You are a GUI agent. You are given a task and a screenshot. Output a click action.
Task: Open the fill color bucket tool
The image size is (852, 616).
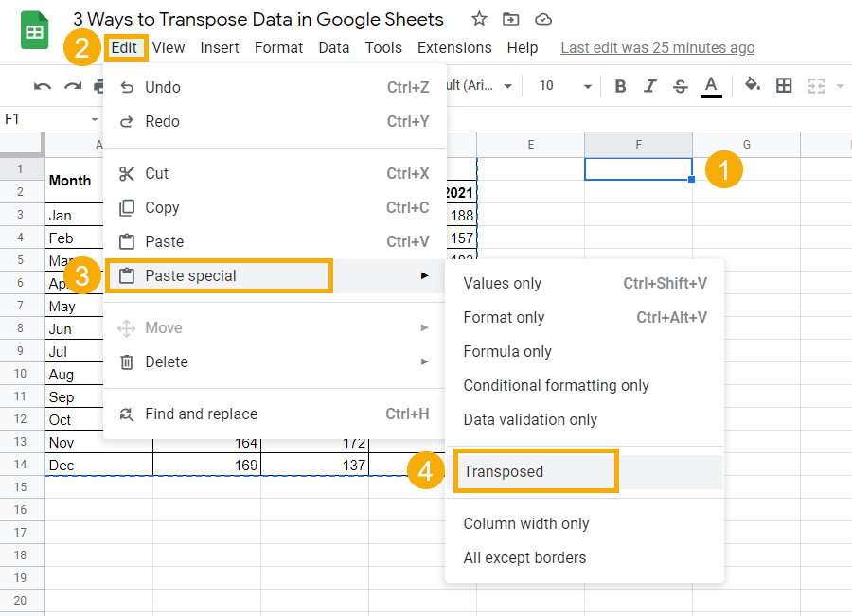click(x=753, y=86)
